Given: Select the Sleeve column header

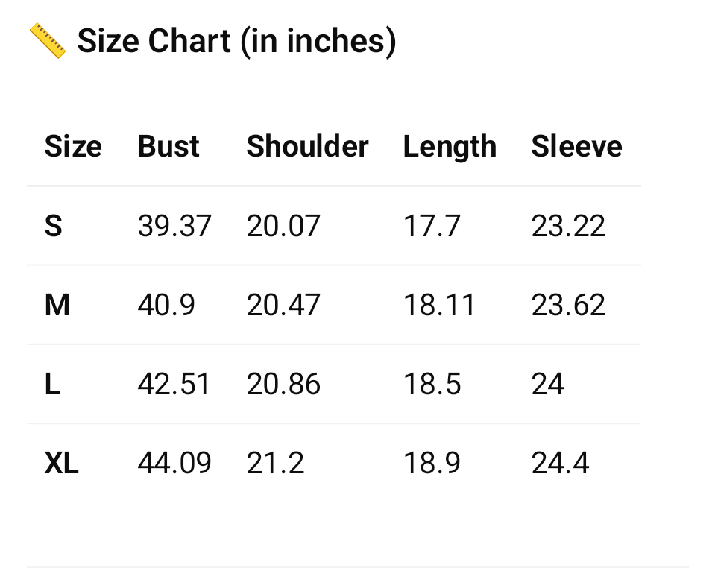Looking at the screenshot, I should tap(576, 146).
